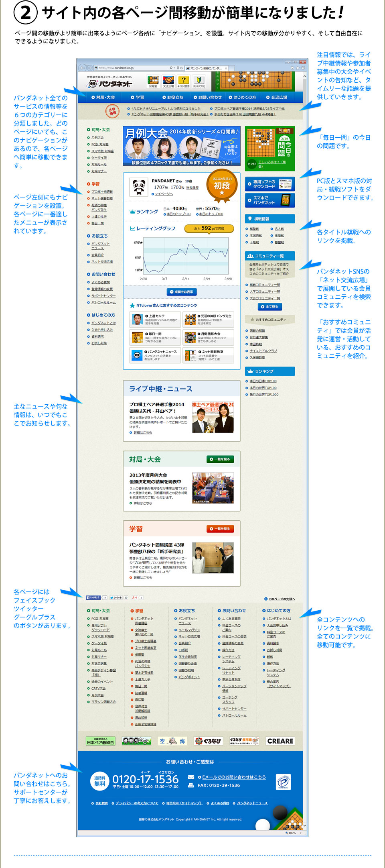The width and height of the screenshot is (385, 868).
Task: Click the 月例大会 2014年度 banner image
Action: coord(182,146)
